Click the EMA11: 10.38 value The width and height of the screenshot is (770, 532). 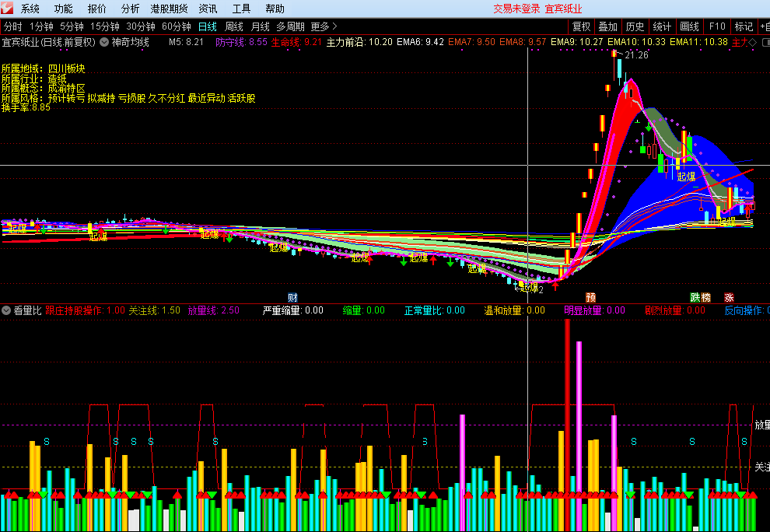pos(698,42)
